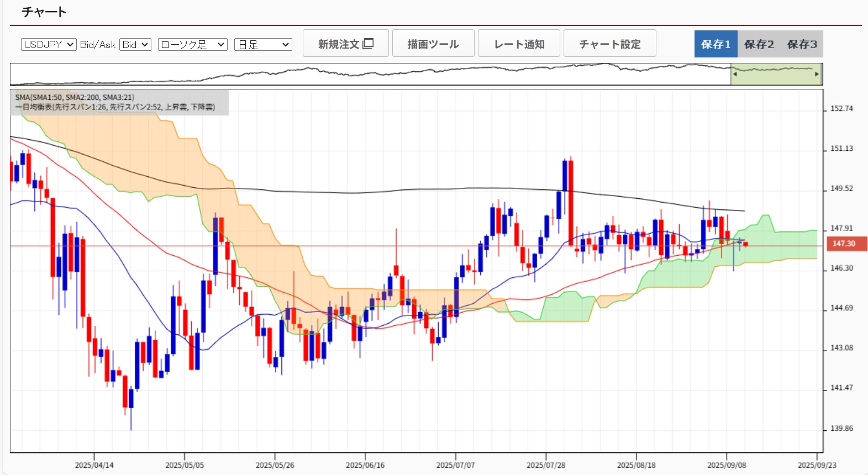Image resolution: width=868 pixels, height=475 pixels.
Task: Click the green selected range in overview chart
Action: click(x=776, y=74)
